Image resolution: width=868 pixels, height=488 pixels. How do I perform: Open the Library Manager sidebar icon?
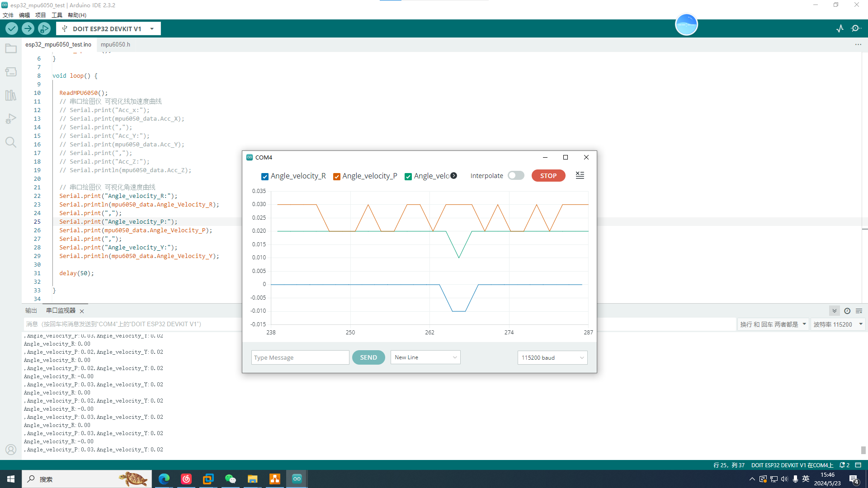point(11,95)
